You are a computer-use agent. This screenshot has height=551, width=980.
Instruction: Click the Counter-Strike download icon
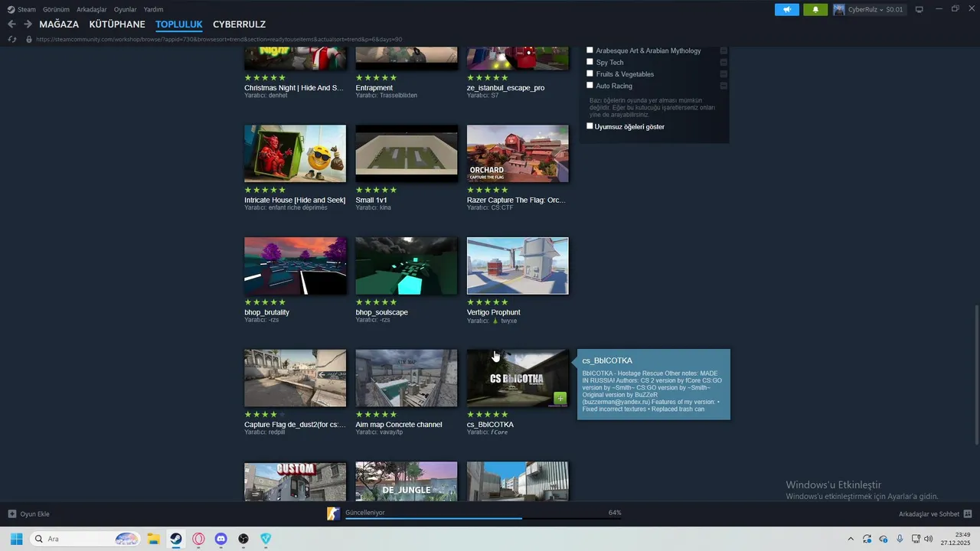coord(333,514)
